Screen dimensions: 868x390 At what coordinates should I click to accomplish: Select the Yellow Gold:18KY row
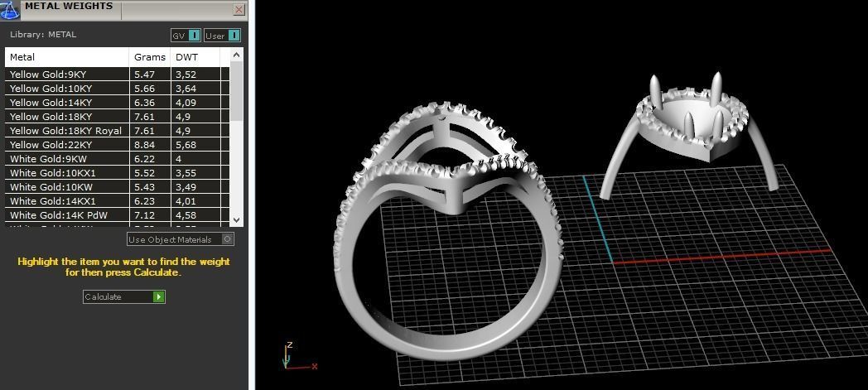tap(117, 117)
